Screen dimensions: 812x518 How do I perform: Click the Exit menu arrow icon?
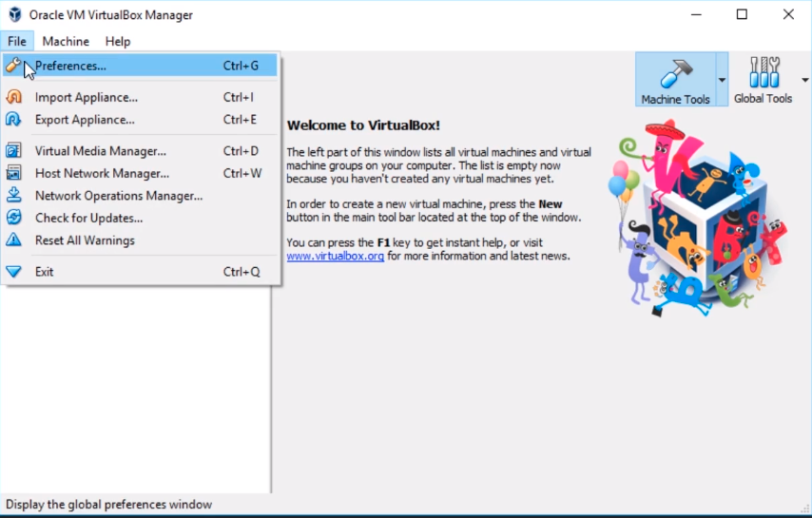[13, 272]
